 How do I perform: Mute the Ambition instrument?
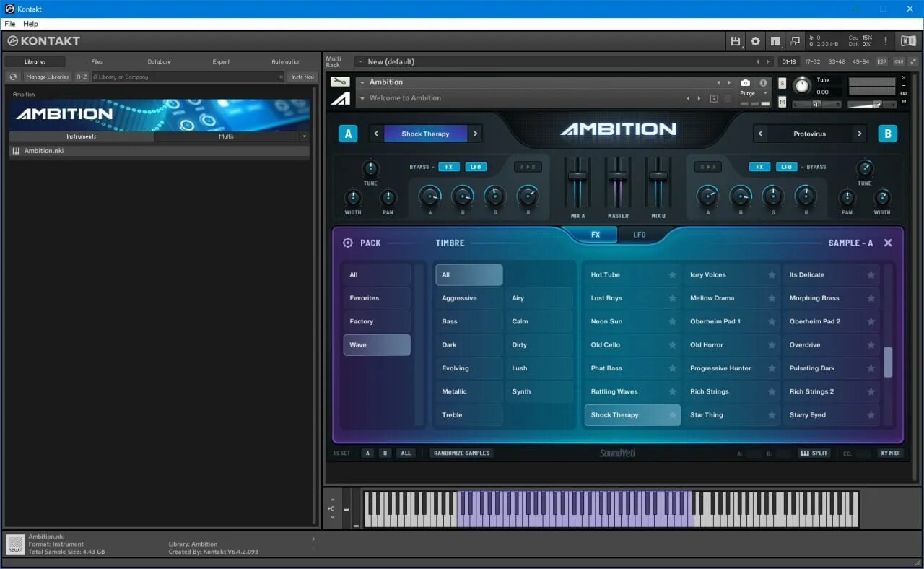(783, 103)
